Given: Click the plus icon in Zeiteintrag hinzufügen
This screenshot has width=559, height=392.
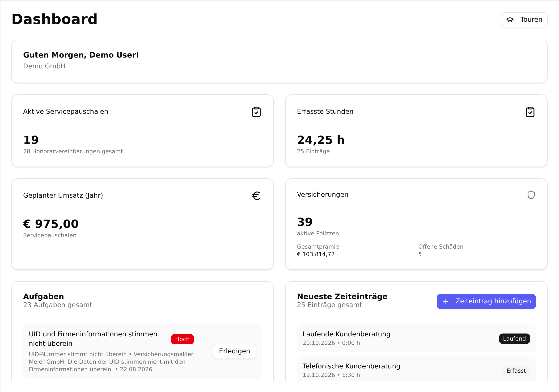Looking at the screenshot, I should [x=445, y=301].
